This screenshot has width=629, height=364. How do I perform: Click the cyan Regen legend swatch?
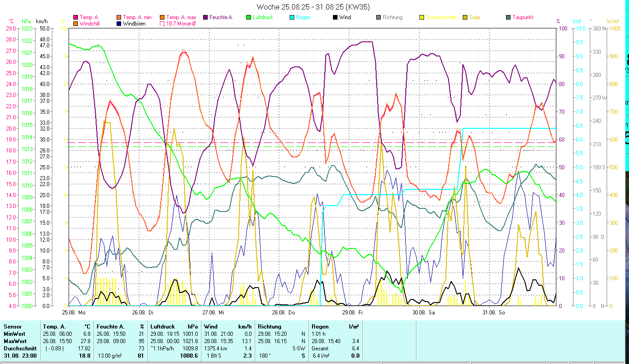tap(292, 17)
